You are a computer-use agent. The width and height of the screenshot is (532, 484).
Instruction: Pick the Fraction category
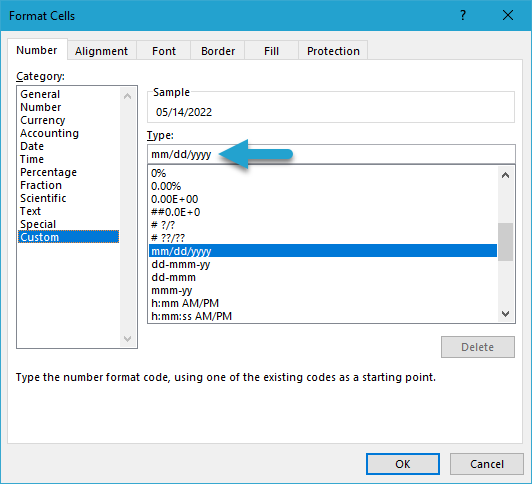pyautogui.click(x=68, y=185)
